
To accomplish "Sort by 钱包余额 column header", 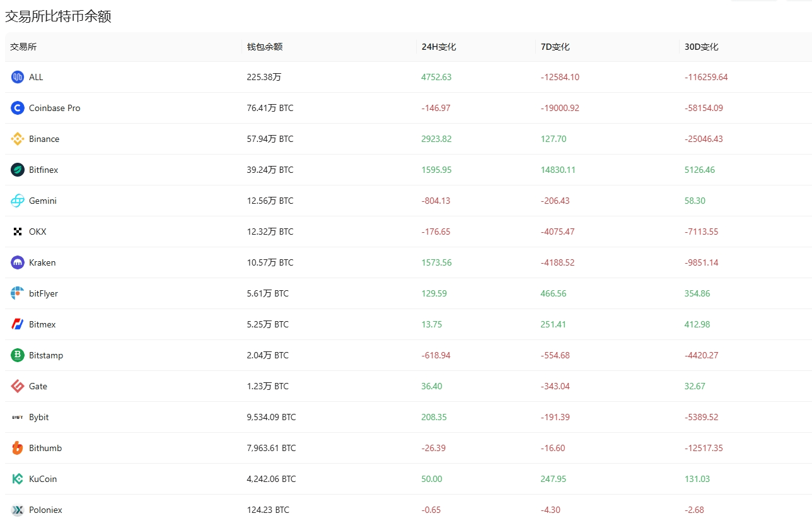I will (264, 47).
